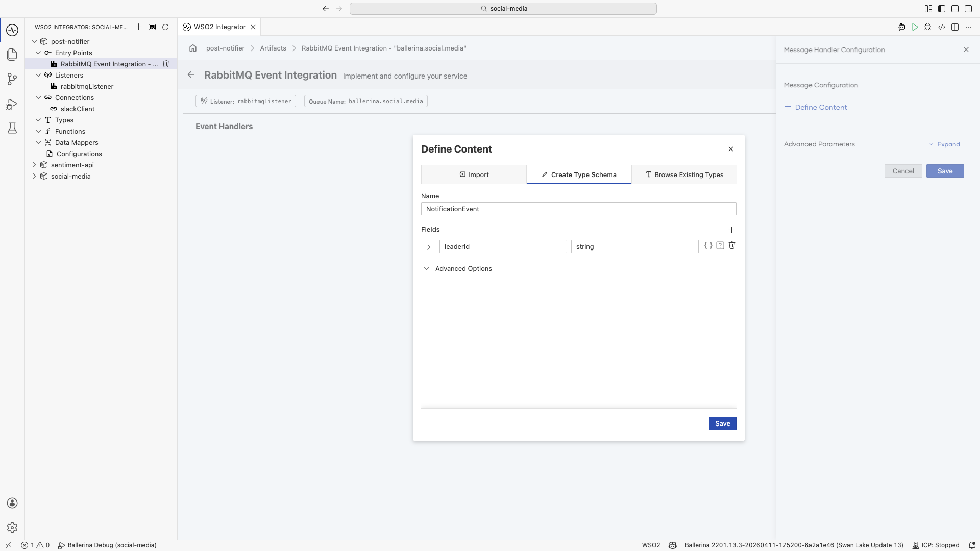The image size is (980, 551).
Task: Run the integration with green play icon
Action: [x=915, y=27]
